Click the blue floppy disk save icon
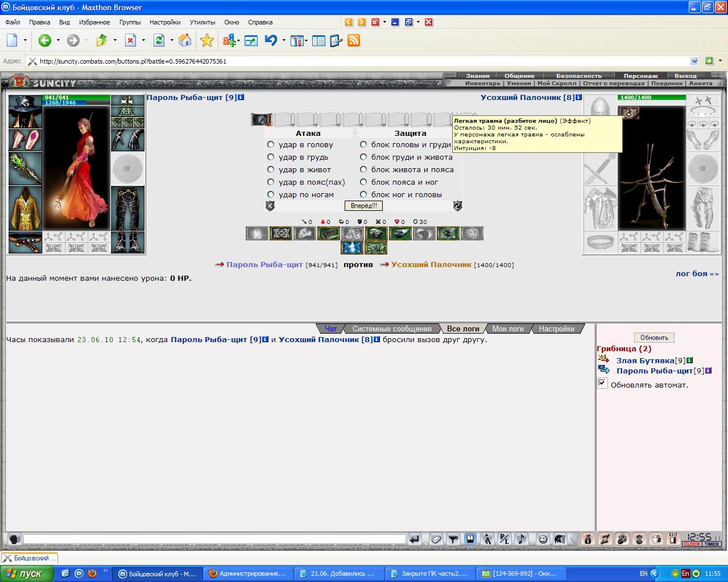728x582 pixels. [470, 539]
